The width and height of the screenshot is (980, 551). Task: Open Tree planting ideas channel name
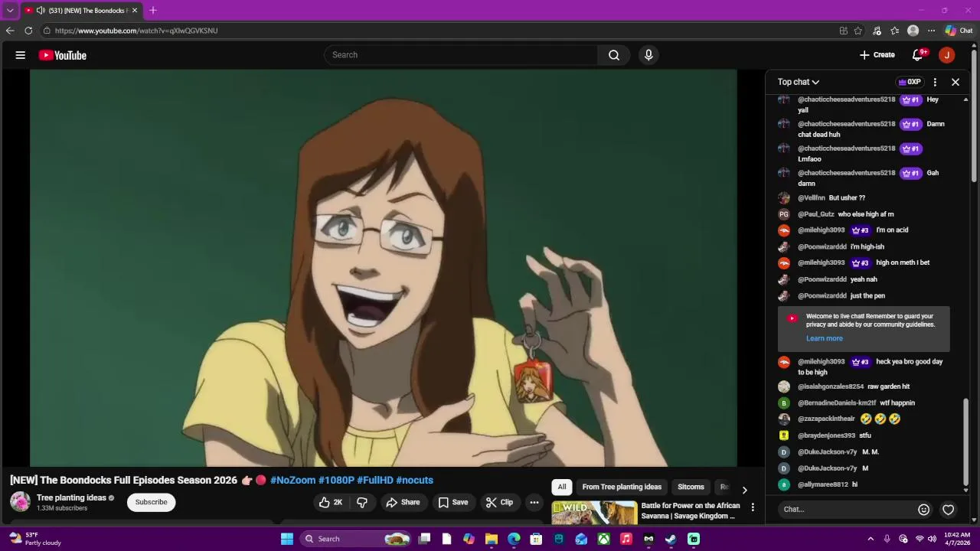tap(71, 497)
